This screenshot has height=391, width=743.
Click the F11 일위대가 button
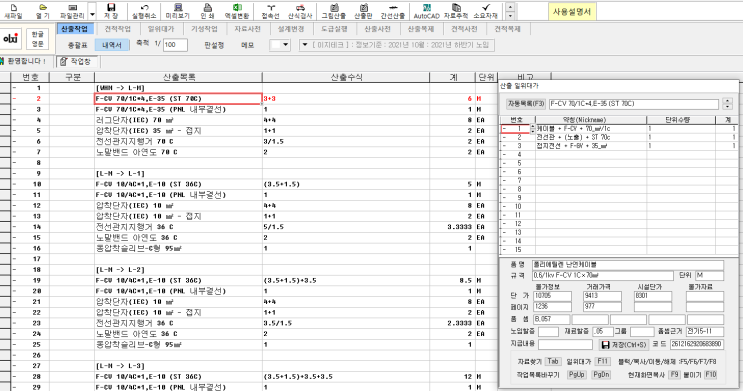point(602,362)
